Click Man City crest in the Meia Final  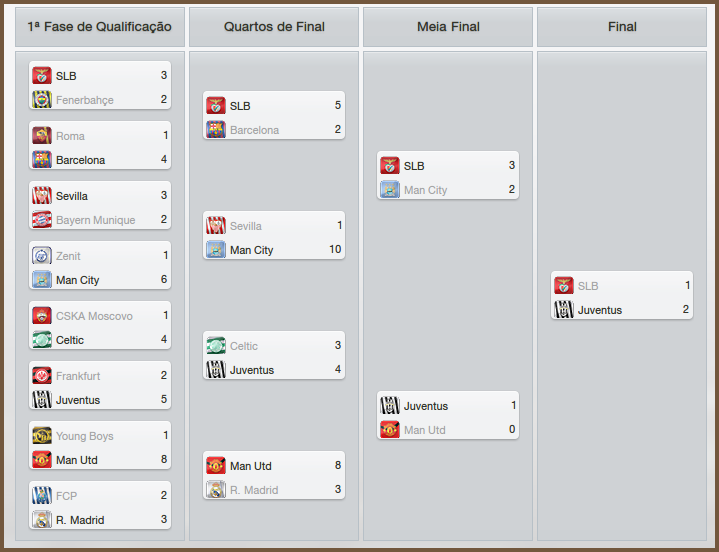coord(389,190)
